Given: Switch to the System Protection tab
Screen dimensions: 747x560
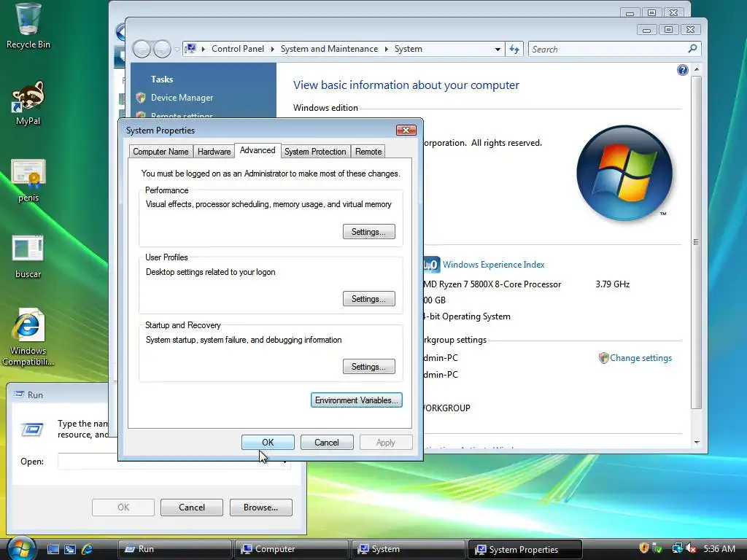Looking at the screenshot, I should tap(315, 152).
